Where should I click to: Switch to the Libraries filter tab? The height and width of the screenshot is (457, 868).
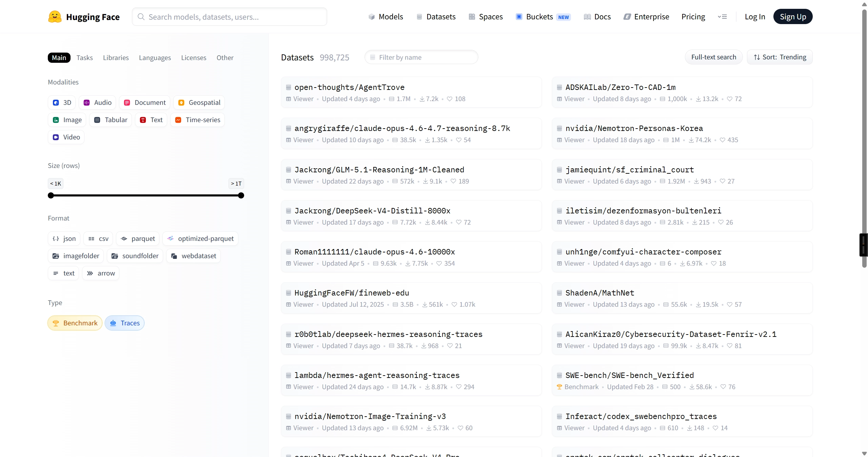116,58
